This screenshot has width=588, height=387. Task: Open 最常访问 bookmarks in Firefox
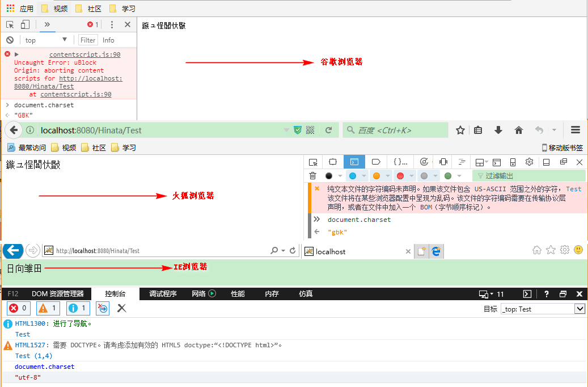coord(27,148)
